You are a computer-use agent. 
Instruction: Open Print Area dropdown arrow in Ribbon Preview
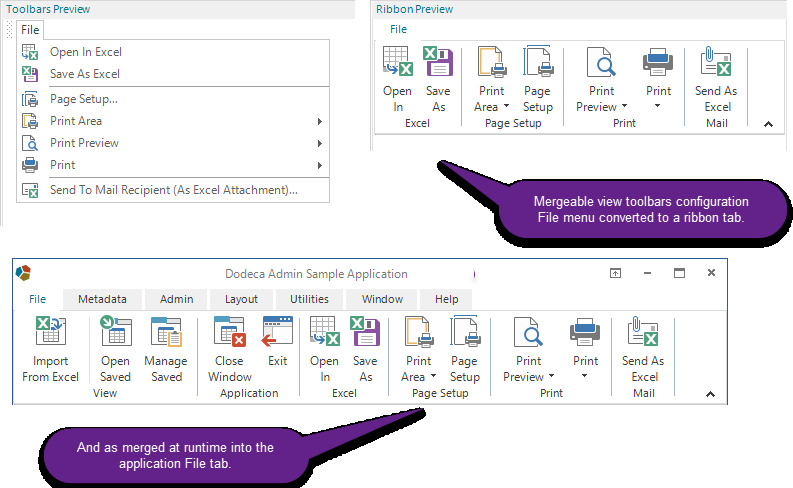[506, 106]
